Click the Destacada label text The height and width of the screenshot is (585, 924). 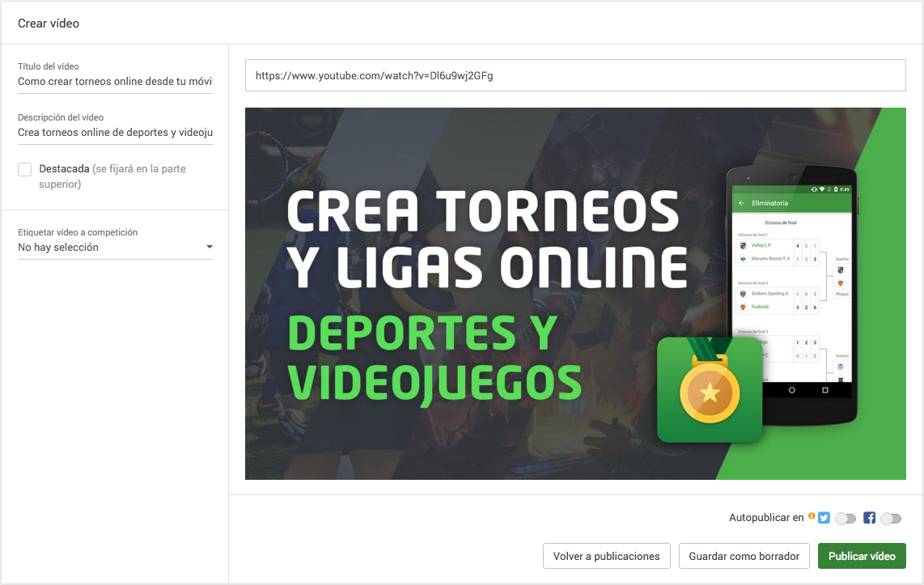[x=64, y=169]
